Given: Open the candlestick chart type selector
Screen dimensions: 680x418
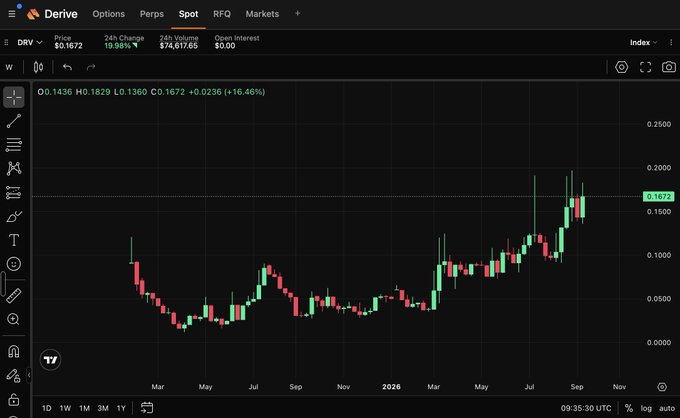Looking at the screenshot, I should click(x=38, y=67).
